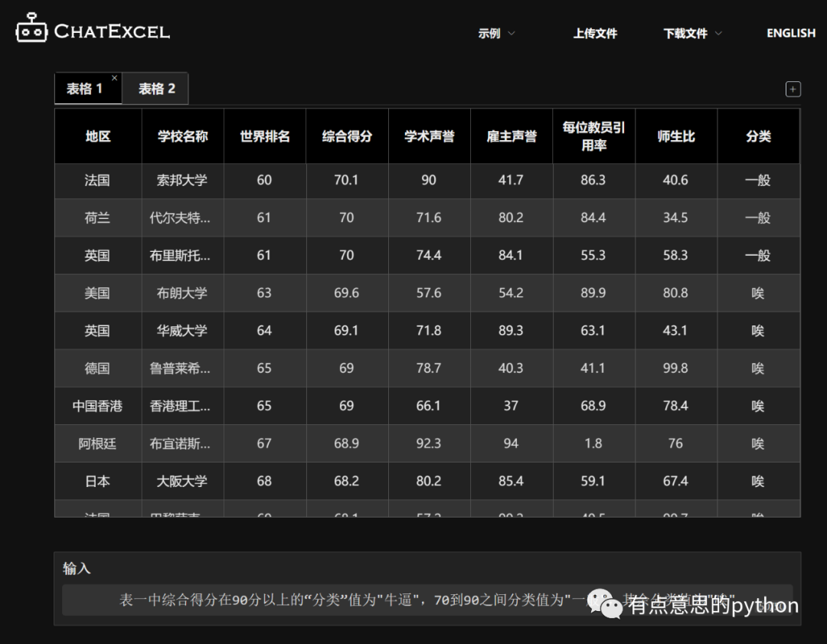Select the 大阪大学 cell
The image size is (827, 644).
tap(182, 481)
